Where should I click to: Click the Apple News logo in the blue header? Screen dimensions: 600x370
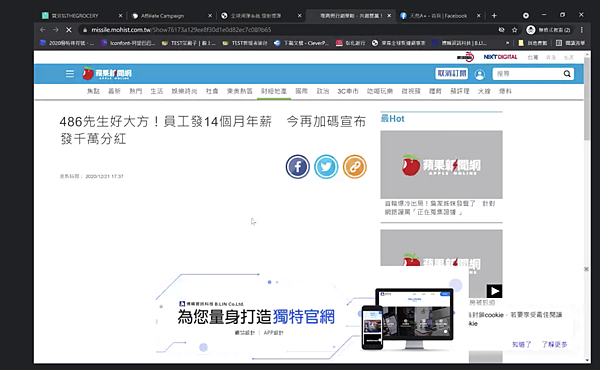[x=107, y=73]
